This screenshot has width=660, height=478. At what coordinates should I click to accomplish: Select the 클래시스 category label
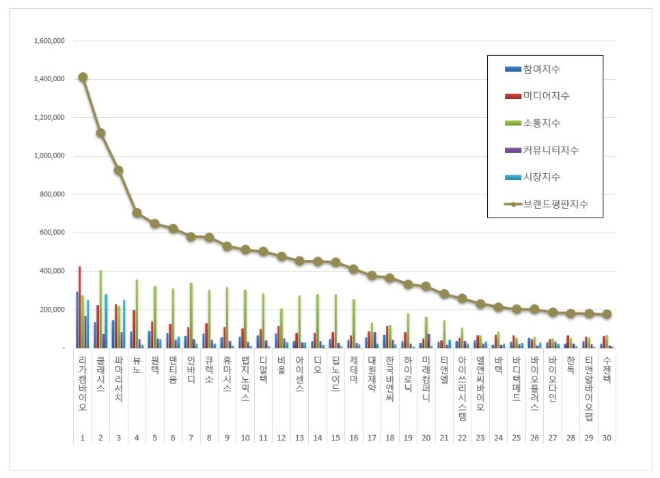pos(100,365)
